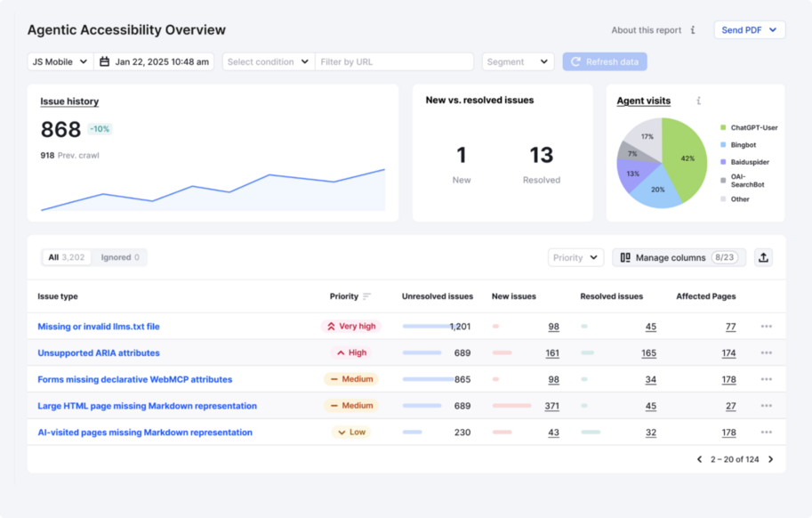Click the info icon next to About this report

coord(693,30)
